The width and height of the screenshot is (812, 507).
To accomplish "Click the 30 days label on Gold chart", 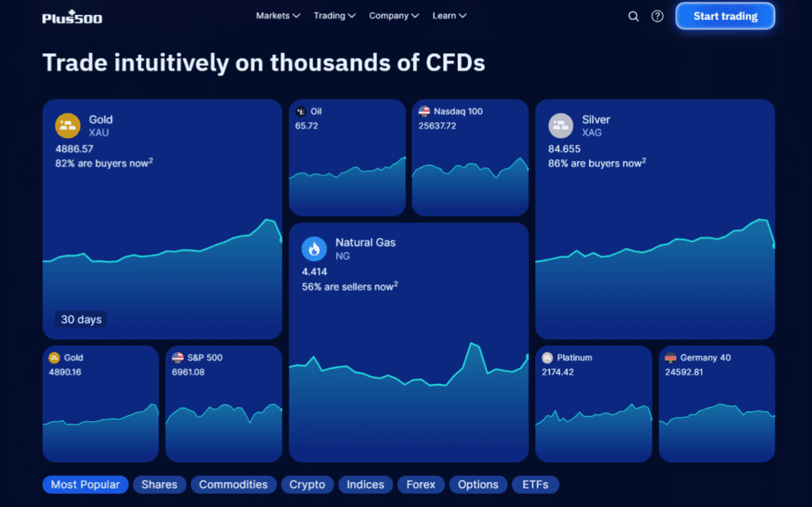I will 81,319.
